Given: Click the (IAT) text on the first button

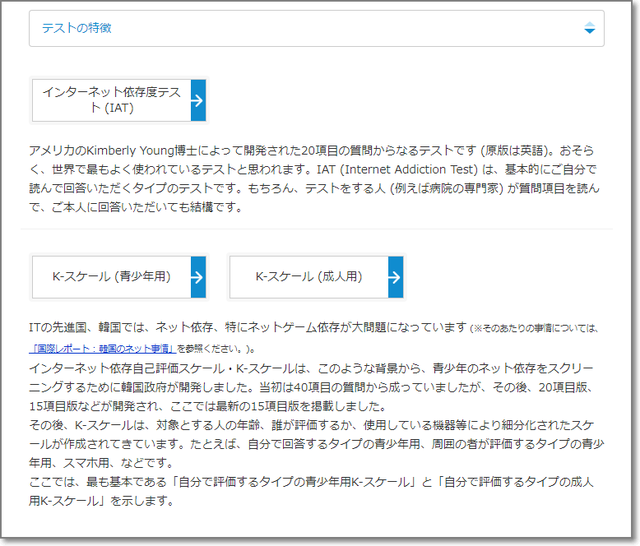Looking at the screenshot, I should click(111, 108).
